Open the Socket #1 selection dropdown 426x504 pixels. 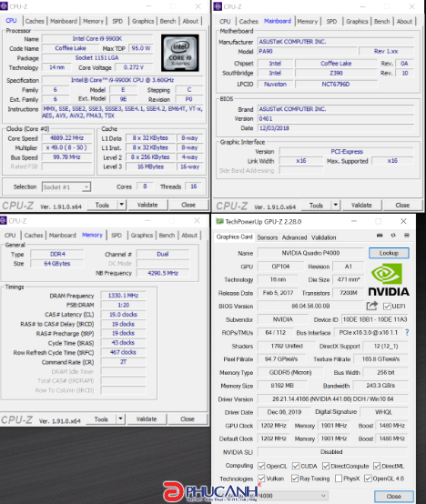point(66,187)
